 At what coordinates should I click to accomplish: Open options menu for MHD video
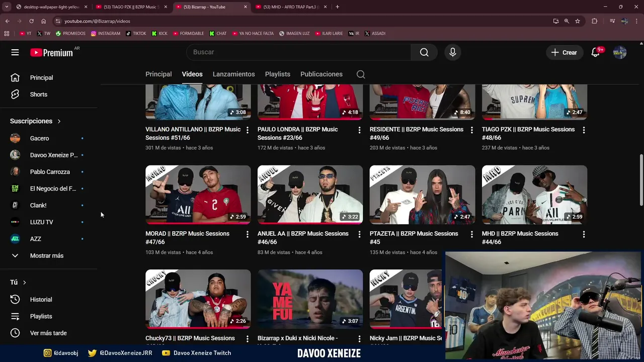[x=584, y=234]
